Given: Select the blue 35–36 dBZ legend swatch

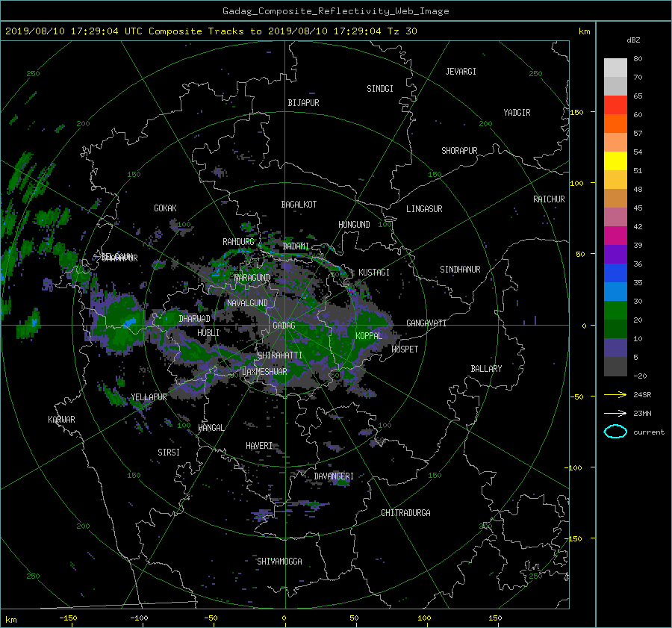Looking at the screenshot, I should [x=615, y=273].
